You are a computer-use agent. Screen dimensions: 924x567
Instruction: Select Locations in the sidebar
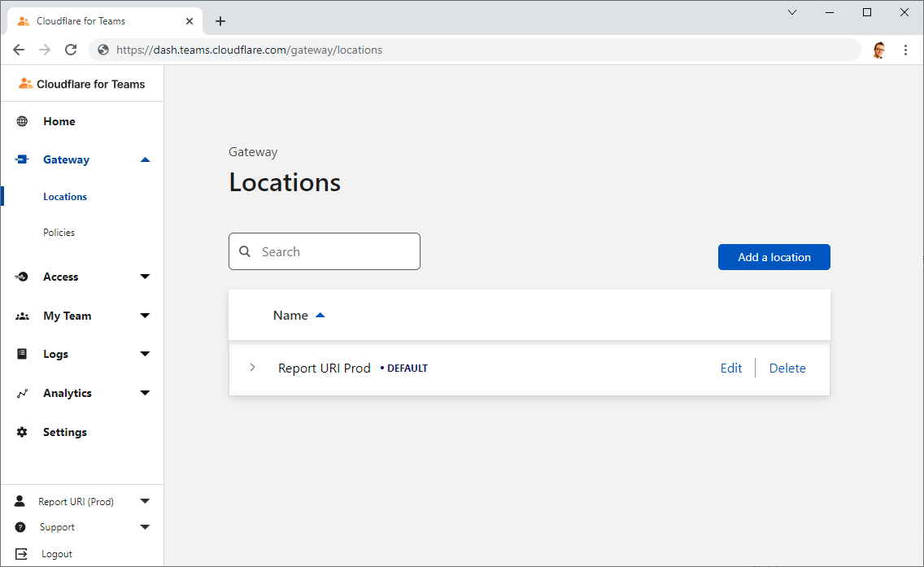tap(65, 197)
